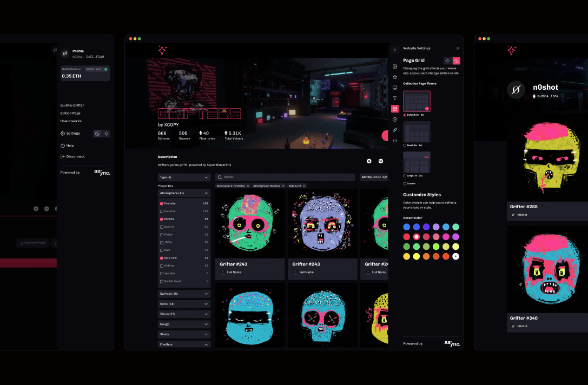Image resolution: width=588 pixels, height=385 pixels.
Task: Click the by XCOPY creator link
Action: coord(168,125)
